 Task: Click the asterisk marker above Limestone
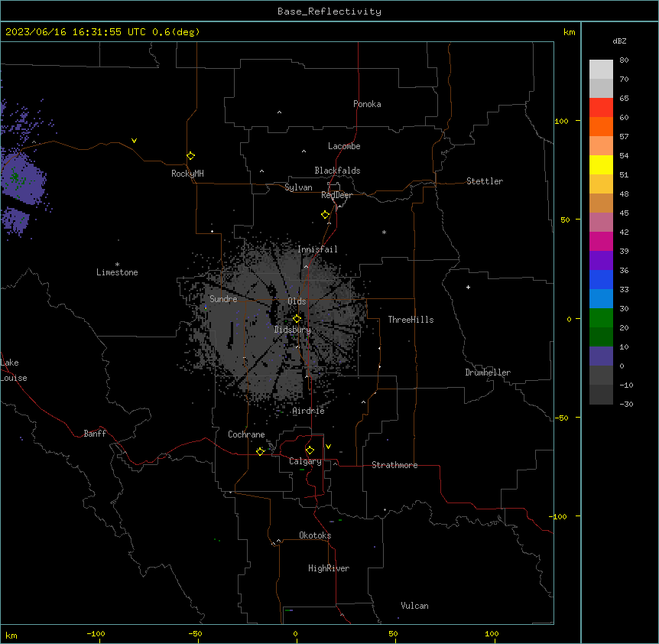tap(117, 265)
